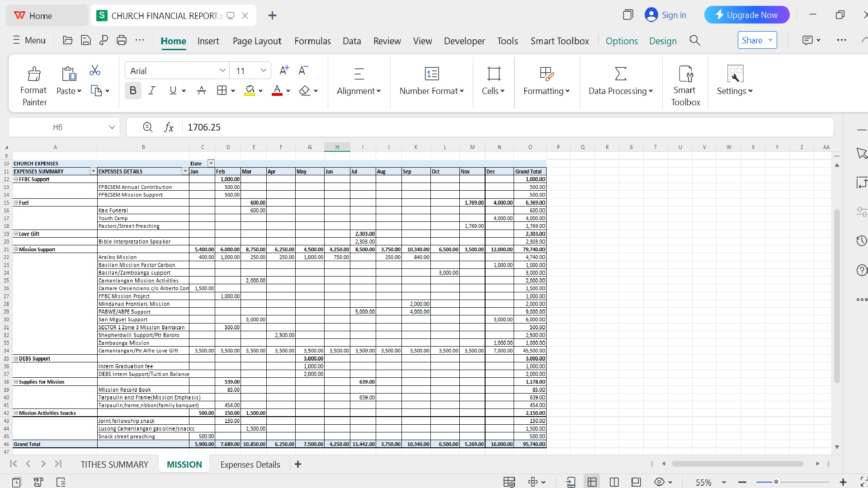Open the font name Arial dropdown

222,71
